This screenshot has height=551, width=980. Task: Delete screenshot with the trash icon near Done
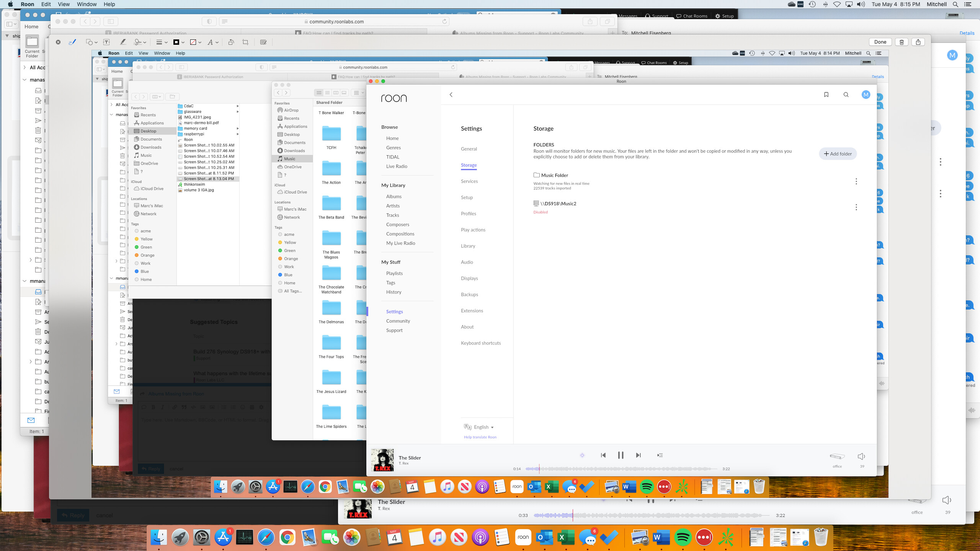tap(902, 42)
